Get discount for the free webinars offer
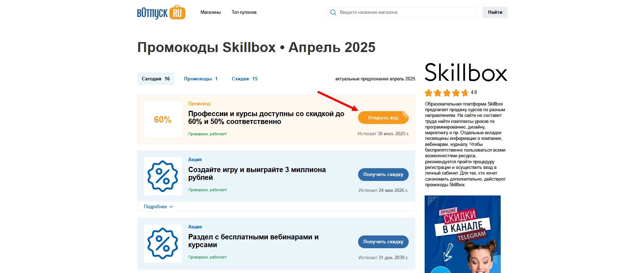This screenshot has width=644, height=273. [x=383, y=241]
